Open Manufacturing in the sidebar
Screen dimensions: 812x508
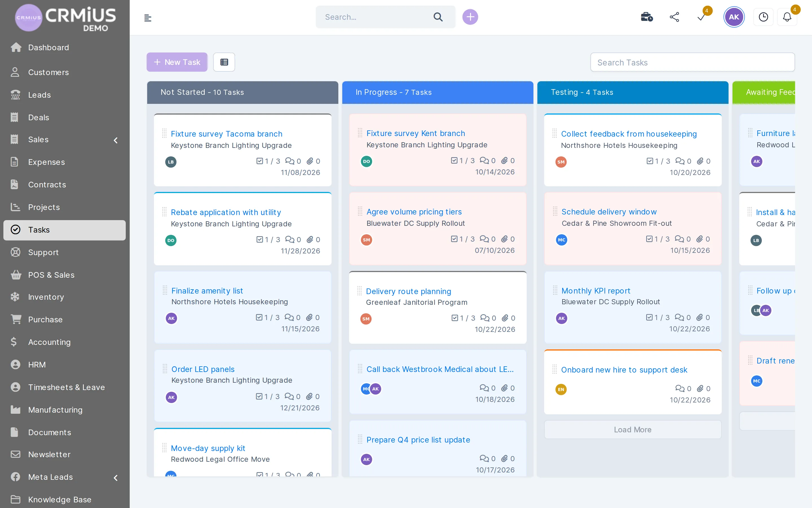point(64,410)
